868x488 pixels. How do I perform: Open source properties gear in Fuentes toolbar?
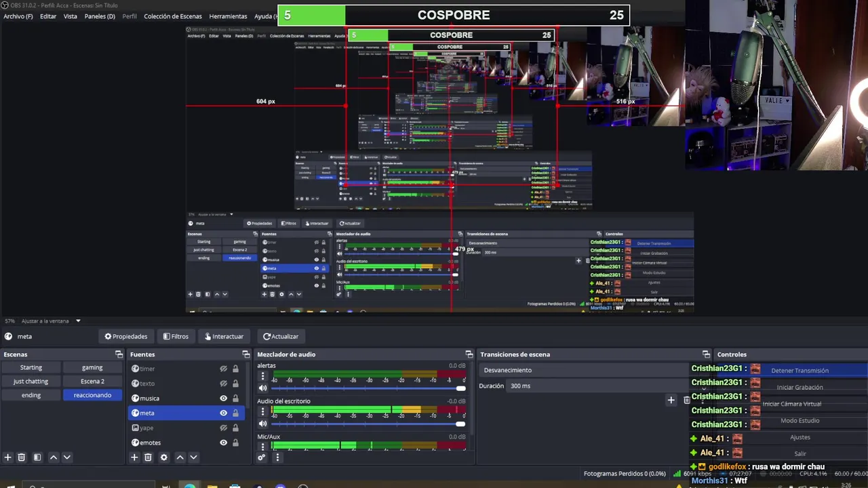click(163, 457)
